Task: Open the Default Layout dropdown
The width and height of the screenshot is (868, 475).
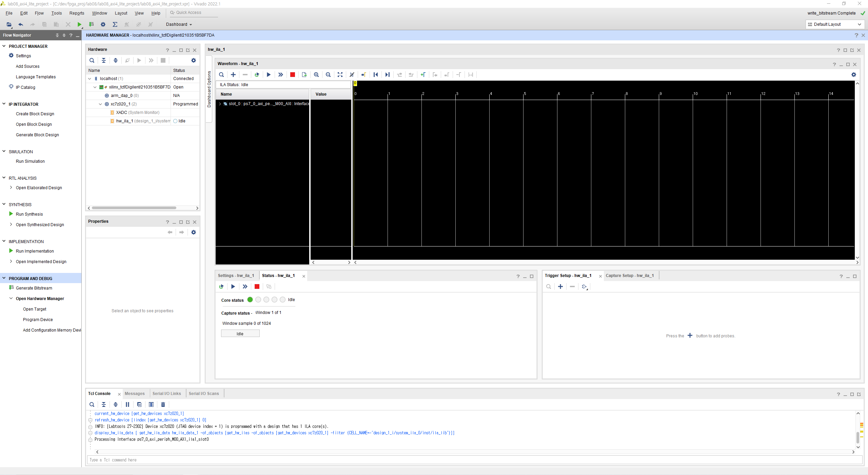Action: tap(834, 24)
